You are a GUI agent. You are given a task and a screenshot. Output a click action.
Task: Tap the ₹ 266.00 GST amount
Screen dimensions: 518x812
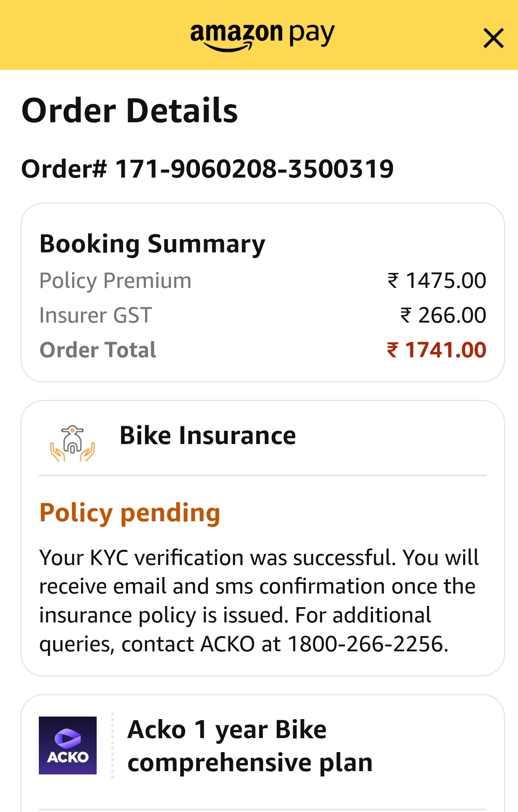(x=443, y=316)
